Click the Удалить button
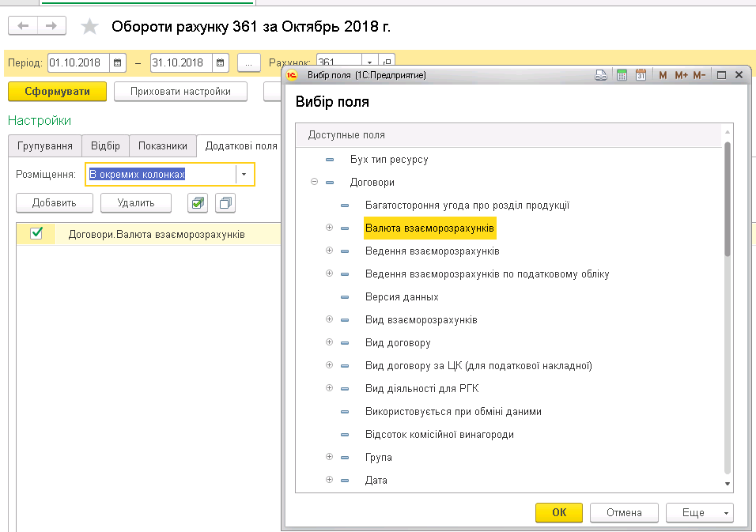 [136, 203]
